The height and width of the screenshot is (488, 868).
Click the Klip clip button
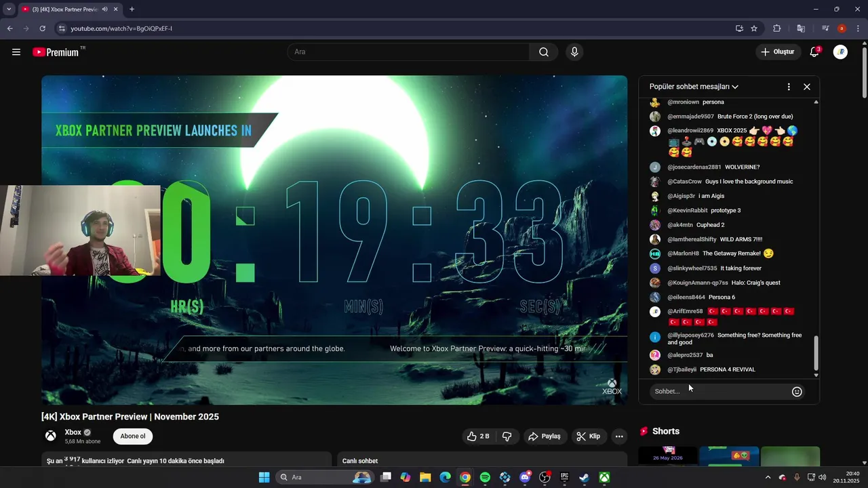coord(589,436)
